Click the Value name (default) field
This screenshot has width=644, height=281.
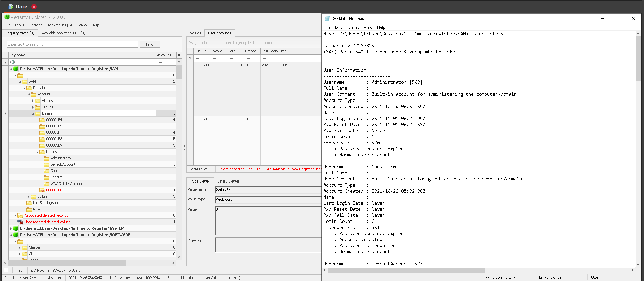point(268,190)
